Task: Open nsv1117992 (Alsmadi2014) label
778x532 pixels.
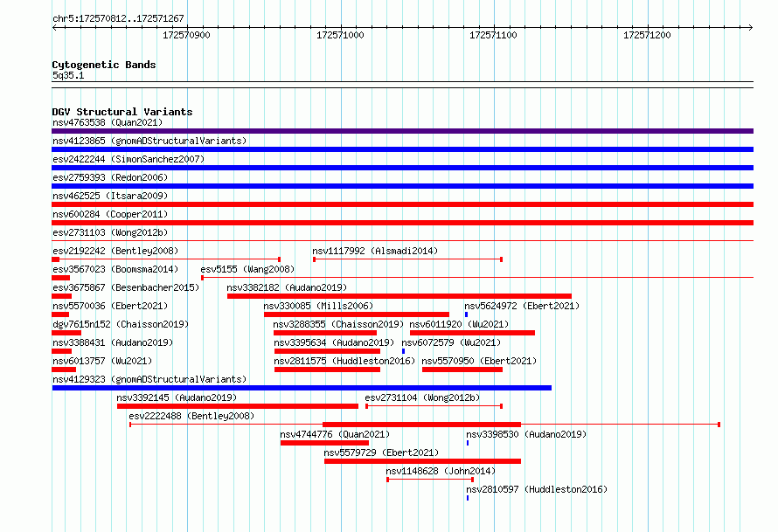Action: pyautogui.click(x=375, y=251)
